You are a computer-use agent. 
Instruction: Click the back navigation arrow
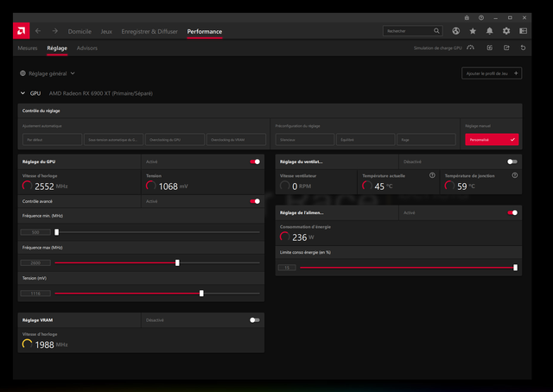(x=38, y=31)
